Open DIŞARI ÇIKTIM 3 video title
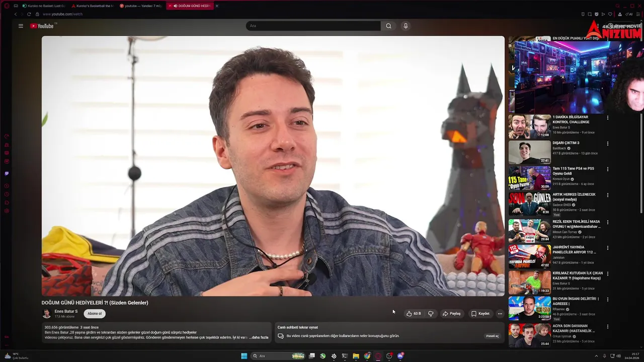644x362 pixels. point(566,143)
